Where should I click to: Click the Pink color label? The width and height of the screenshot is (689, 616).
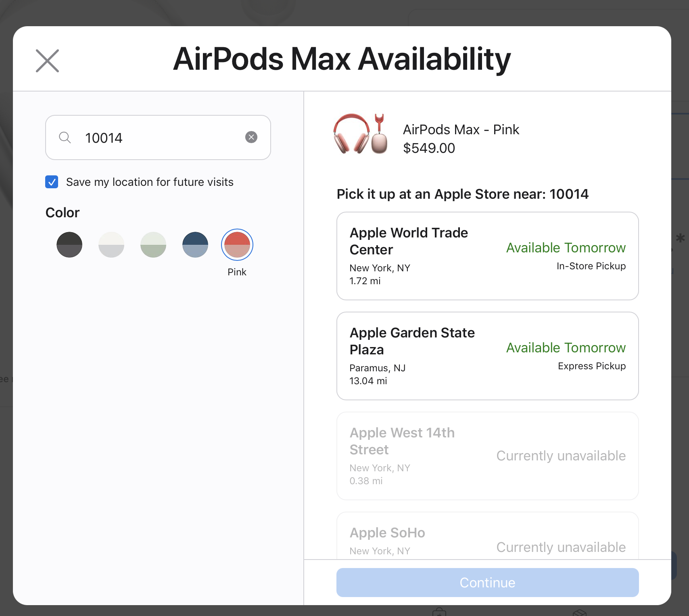pyautogui.click(x=237, y=272)
